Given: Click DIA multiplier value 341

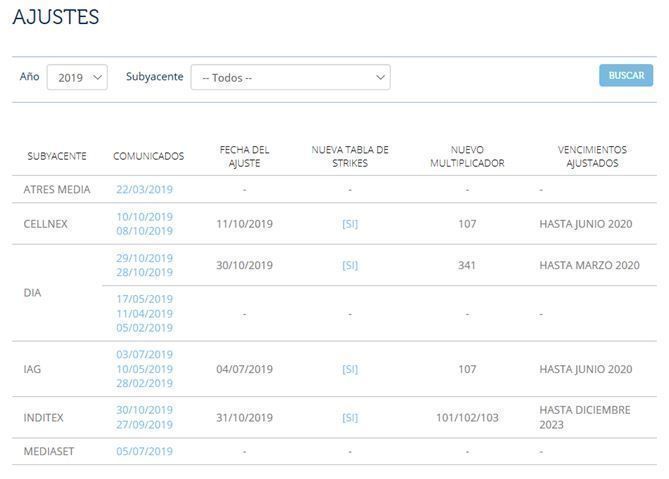Looking at the screenshot, I should [x=467, y=265].
